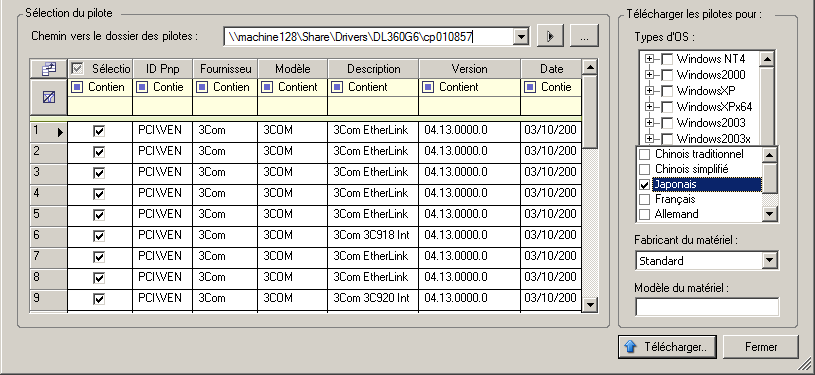Enable the Français language checkbox
Image resolution: width=815 pixels, height=375 pixels.
point(644,199)
